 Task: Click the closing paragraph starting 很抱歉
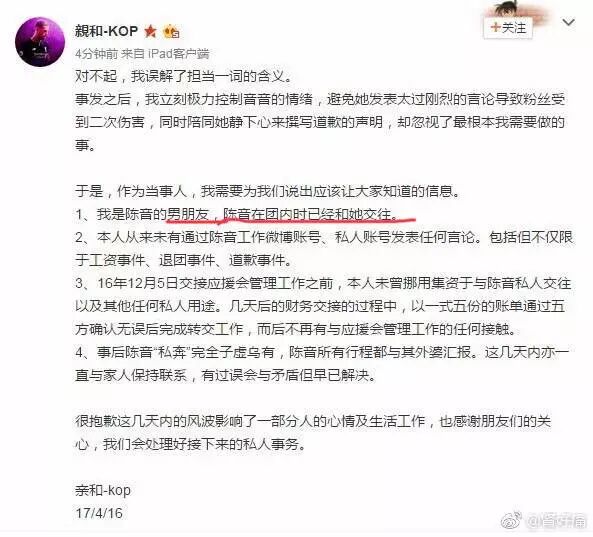click(x=313, y=432)
